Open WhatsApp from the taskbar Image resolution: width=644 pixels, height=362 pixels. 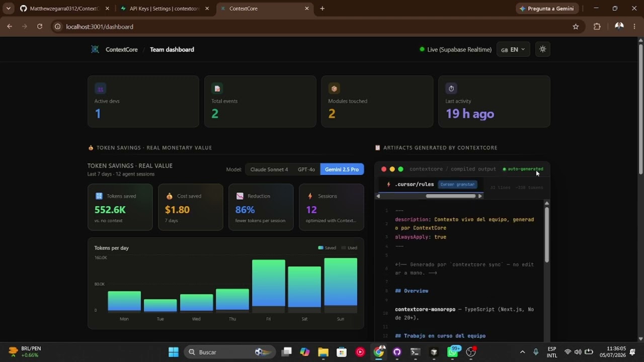[x=453, y=352]
